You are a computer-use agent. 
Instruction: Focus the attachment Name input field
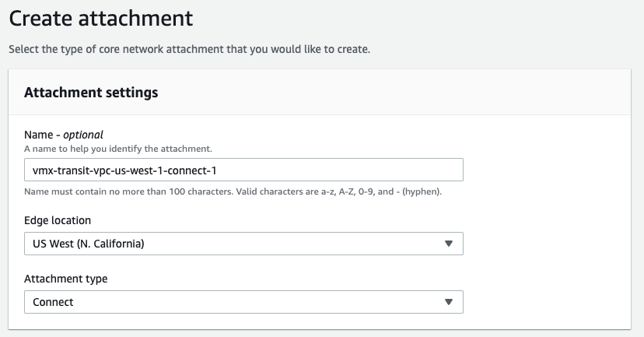243,170
